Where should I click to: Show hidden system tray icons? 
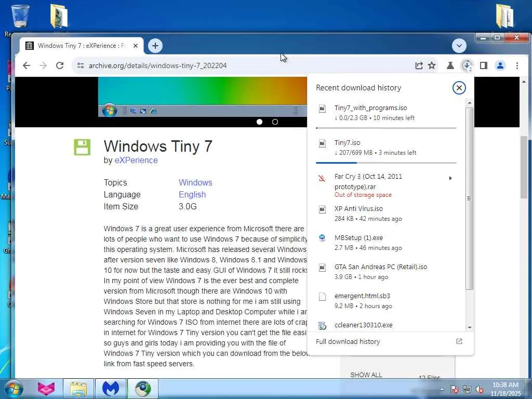442,390
